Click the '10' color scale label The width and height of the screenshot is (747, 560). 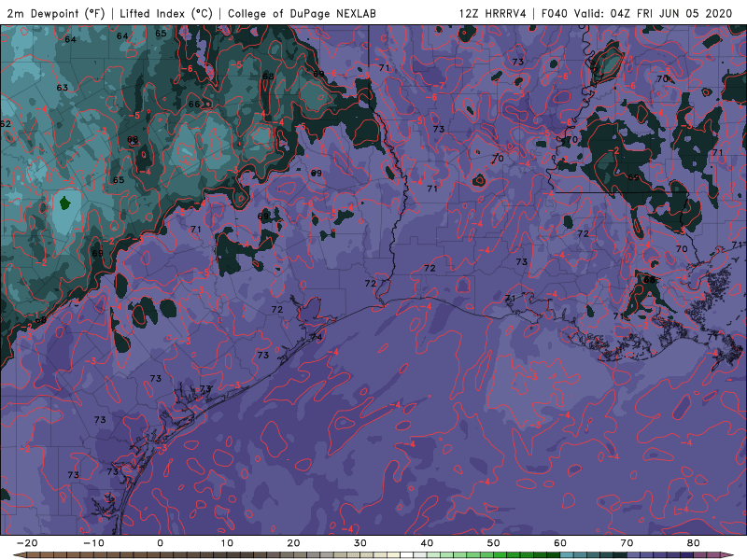pos(227,543)
